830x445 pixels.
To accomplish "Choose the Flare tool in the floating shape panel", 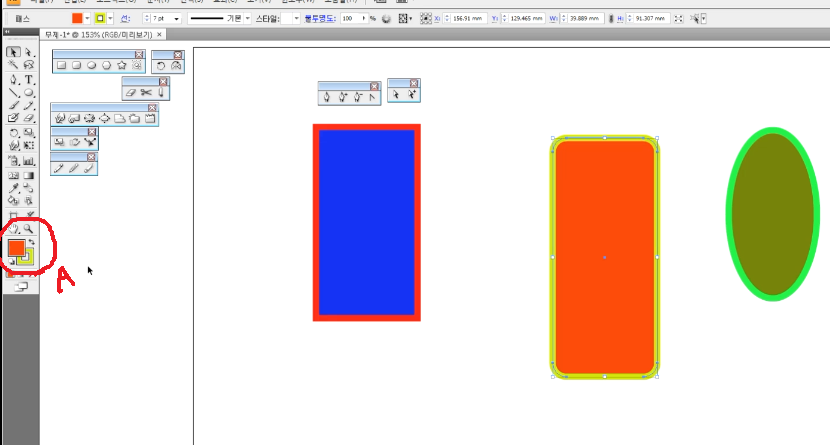I will (x=137, y=65).
